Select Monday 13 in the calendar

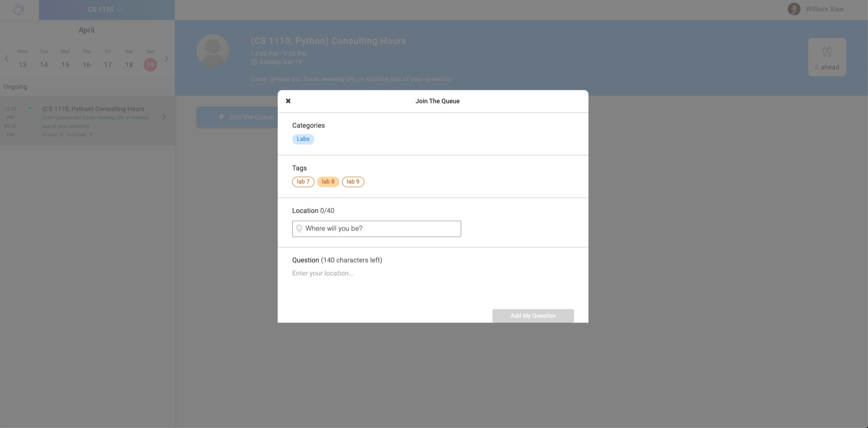pyautogui.click(x=23, y=65)
